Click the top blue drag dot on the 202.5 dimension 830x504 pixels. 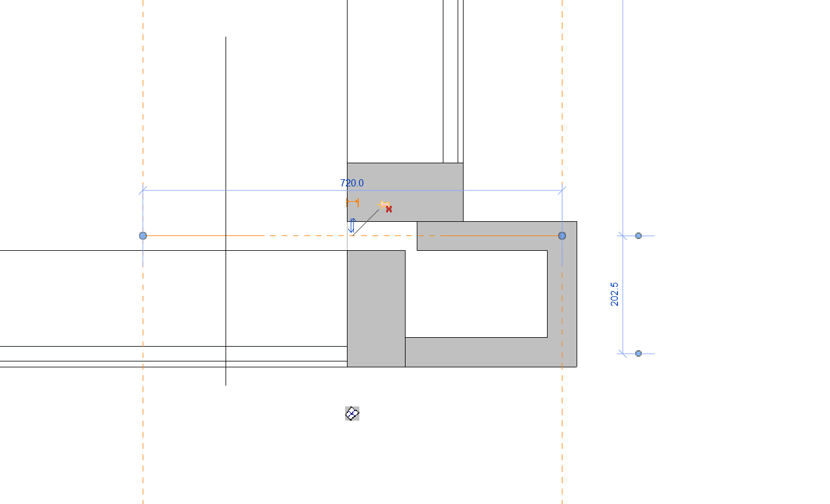pos(638,235)
